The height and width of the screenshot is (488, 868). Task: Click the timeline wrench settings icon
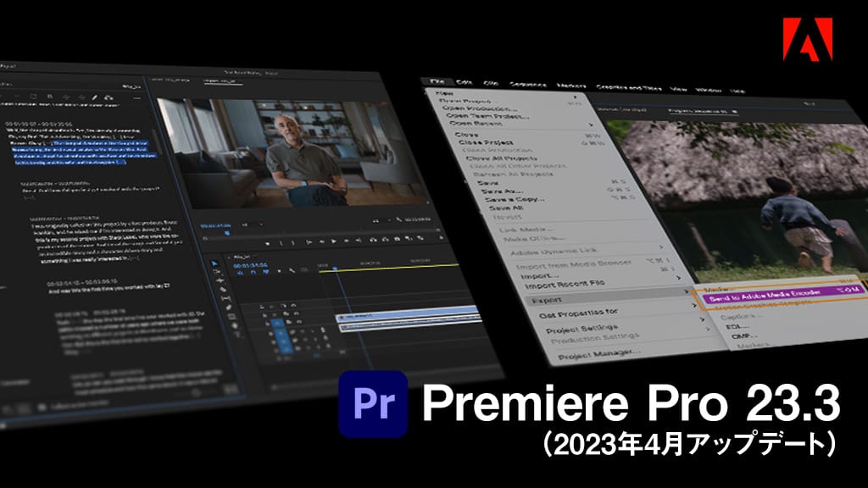(x=291, y=271)
